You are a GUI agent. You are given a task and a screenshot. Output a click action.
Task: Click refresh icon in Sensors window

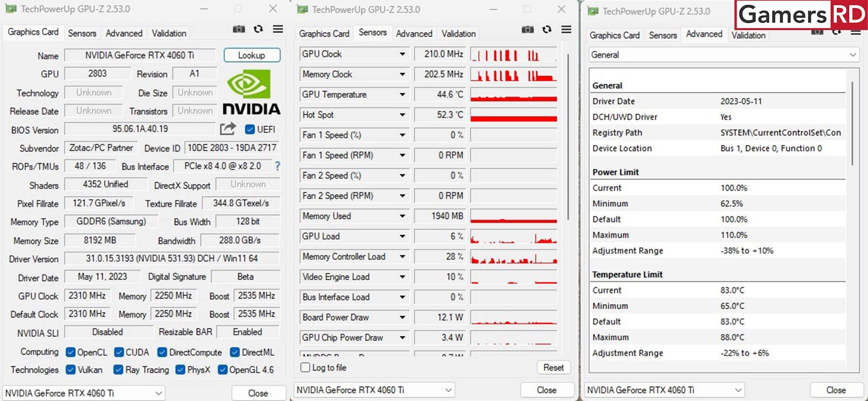547,30
